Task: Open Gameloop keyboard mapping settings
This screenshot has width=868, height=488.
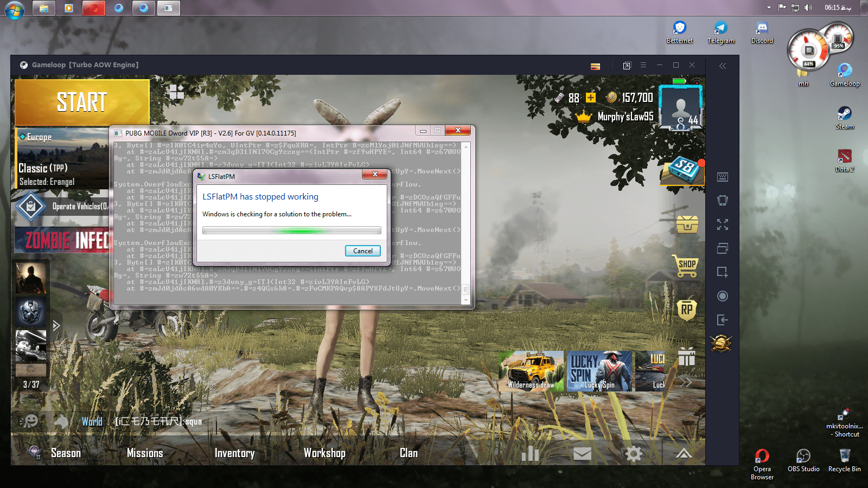Action: 722,177
